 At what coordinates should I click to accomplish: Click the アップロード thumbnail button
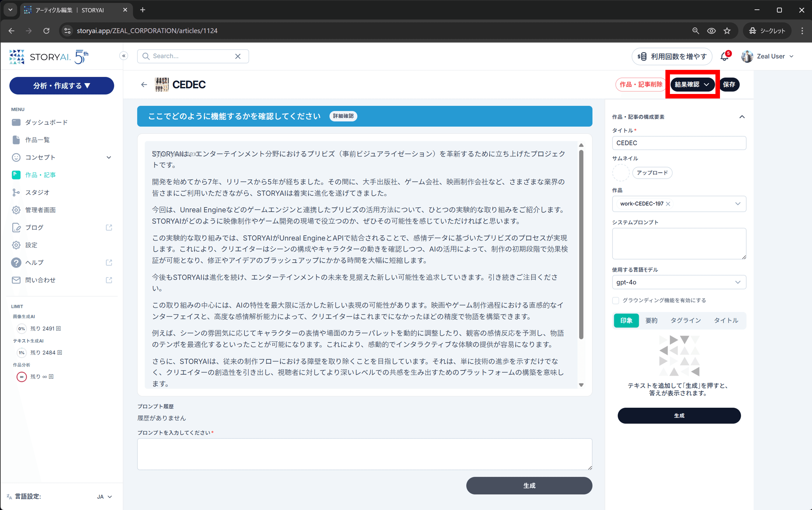click(x=652, y=173)
